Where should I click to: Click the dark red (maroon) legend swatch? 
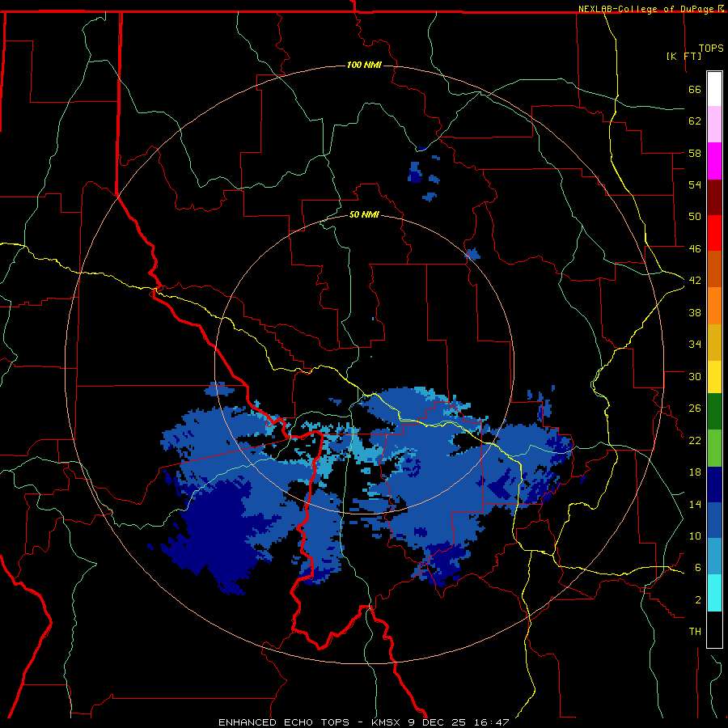pyautogui.click(x=714, y=197)
